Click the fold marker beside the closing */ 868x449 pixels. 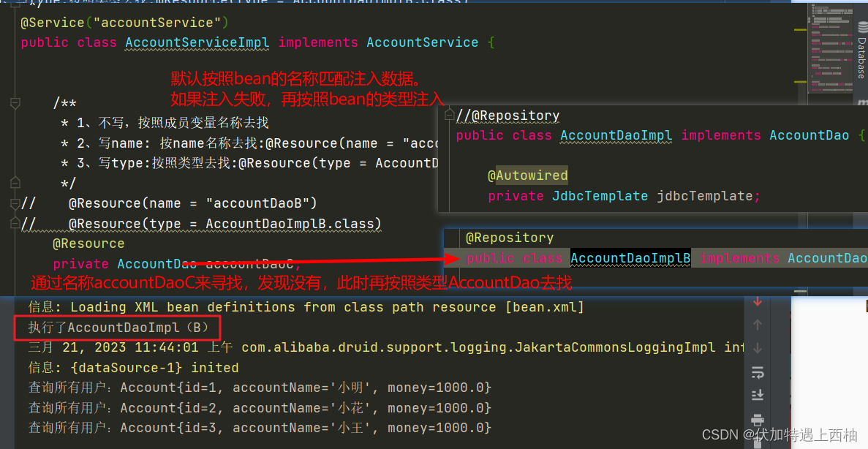15,182
